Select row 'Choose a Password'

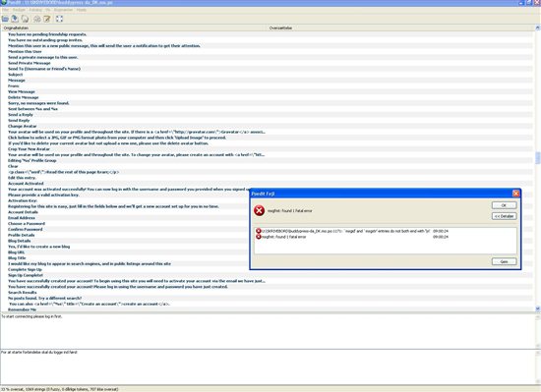click(x=126, y=224)
